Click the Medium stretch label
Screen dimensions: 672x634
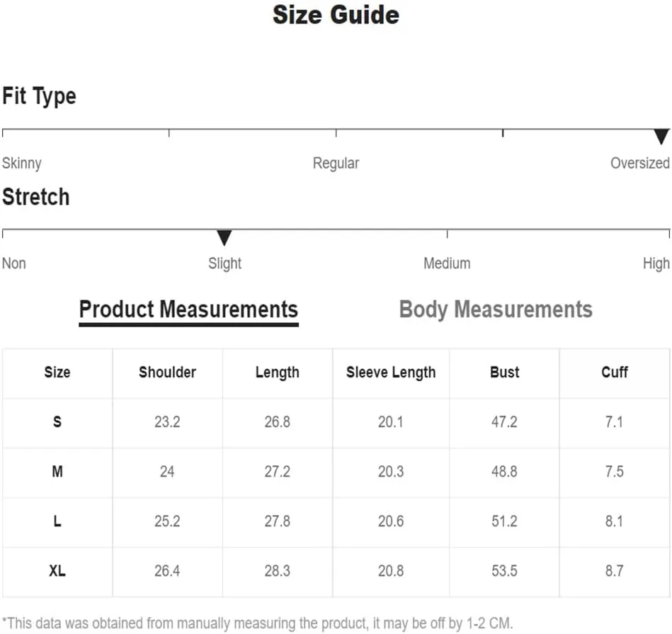coord(447,264)
